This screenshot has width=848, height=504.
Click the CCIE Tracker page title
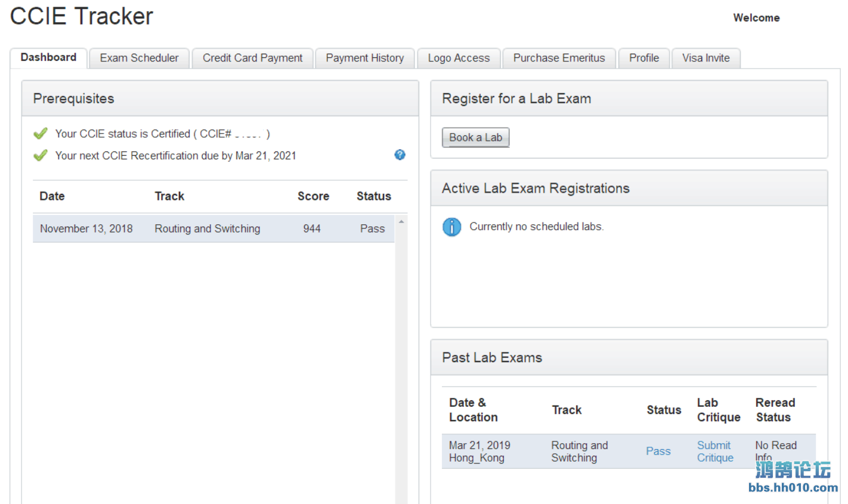pyautogui.click(x=82, y=17)
